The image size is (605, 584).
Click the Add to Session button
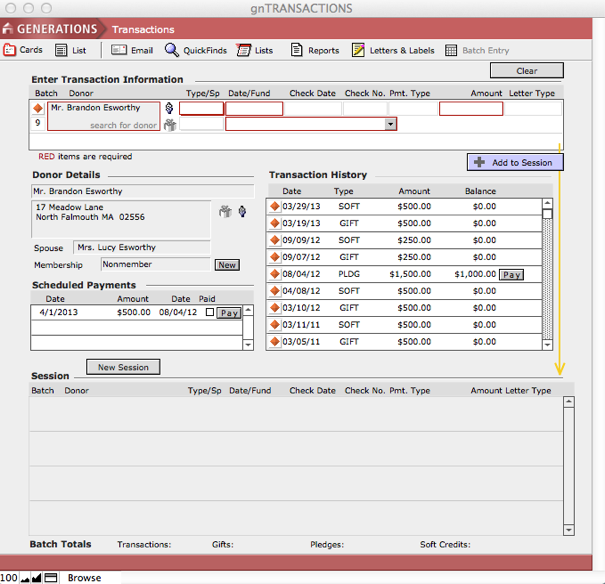click(515, 162)
